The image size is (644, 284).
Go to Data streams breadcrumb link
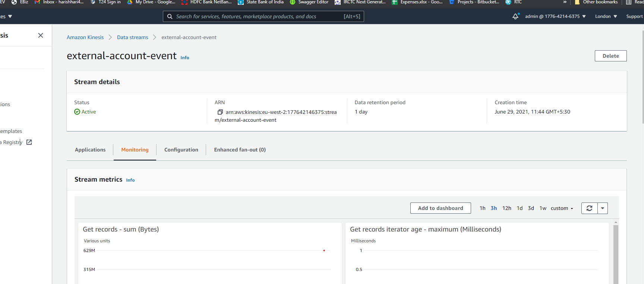tap(132, 37)
